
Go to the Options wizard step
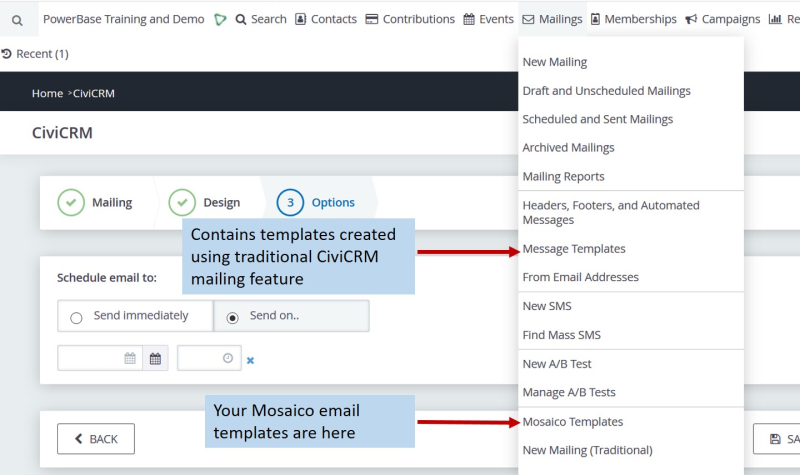316,203
